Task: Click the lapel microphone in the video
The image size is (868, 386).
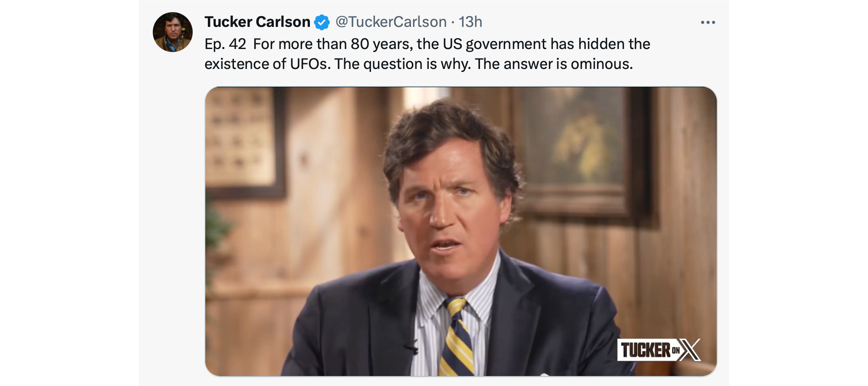Action: pyautogui.click(x=411, y=347)
